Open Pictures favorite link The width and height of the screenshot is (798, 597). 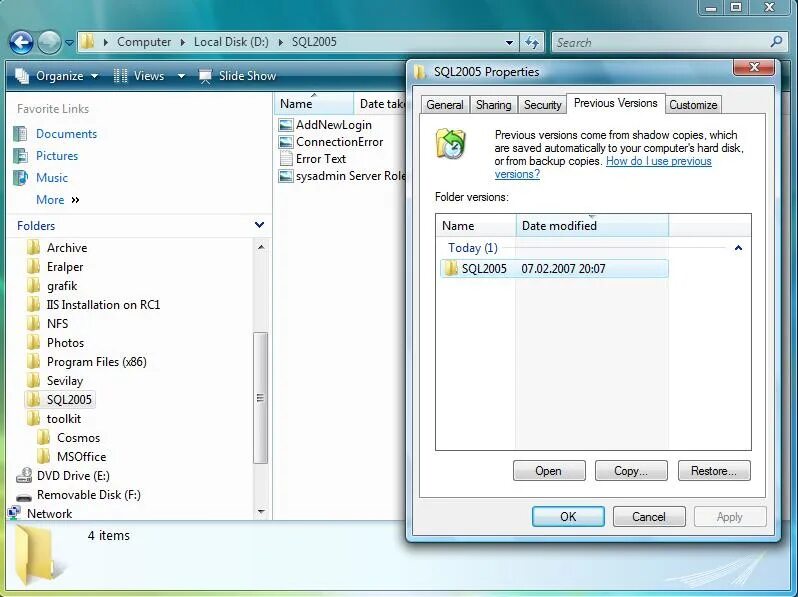(57, 156)
